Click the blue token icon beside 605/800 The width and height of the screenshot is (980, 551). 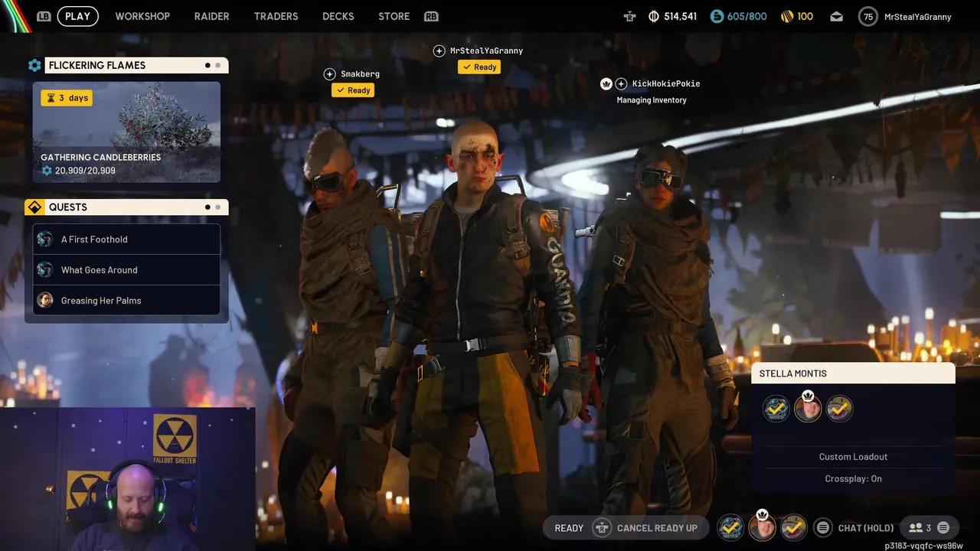[x=717, y=16]
